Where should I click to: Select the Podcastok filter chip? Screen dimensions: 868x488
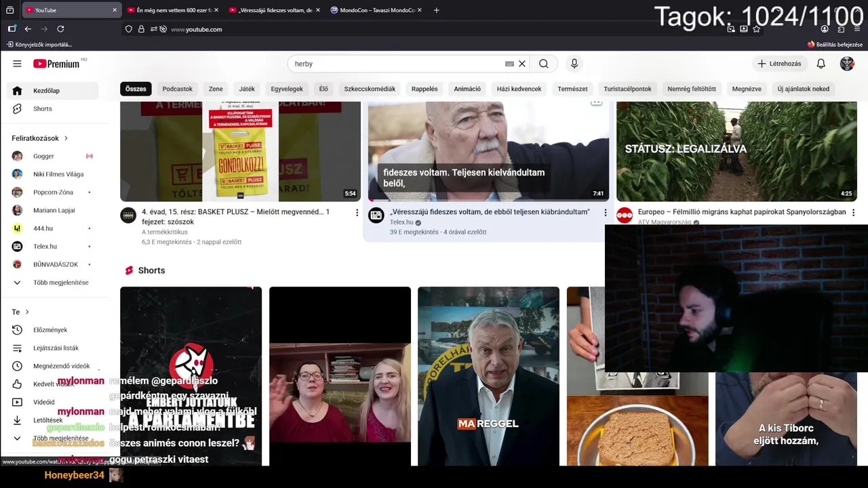point(178,89)
